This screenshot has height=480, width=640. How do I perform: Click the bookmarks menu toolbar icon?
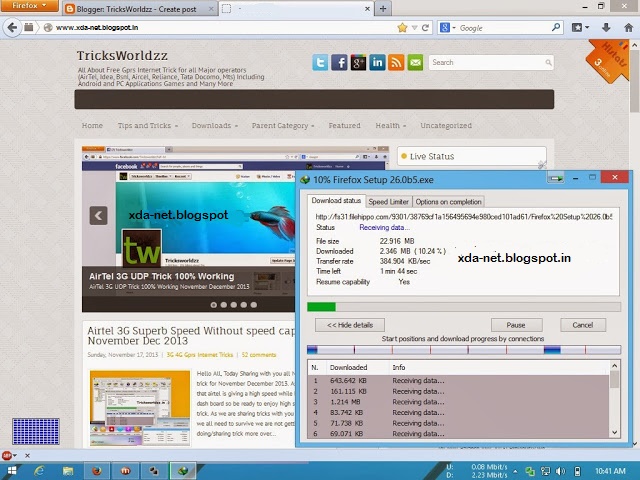580,28
